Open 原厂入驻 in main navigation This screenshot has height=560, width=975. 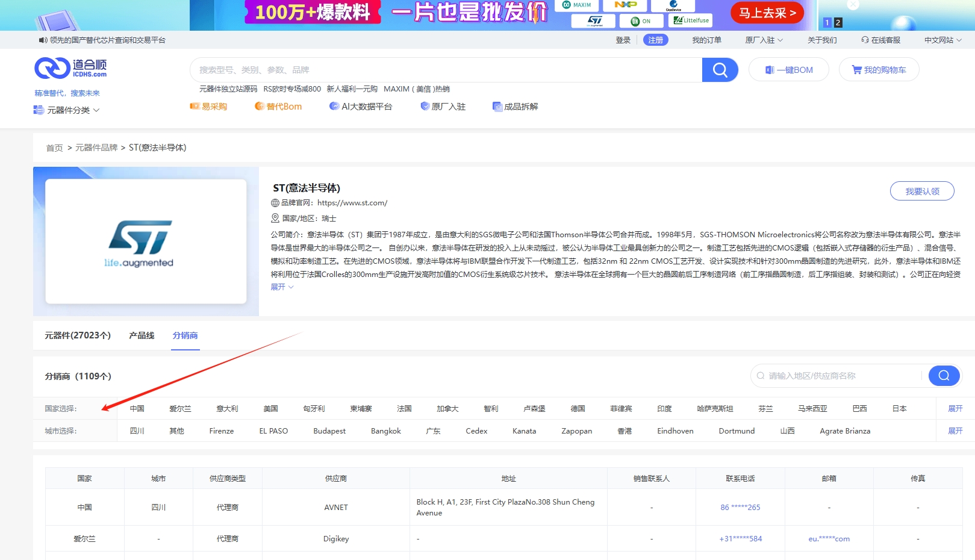point(443,107)
